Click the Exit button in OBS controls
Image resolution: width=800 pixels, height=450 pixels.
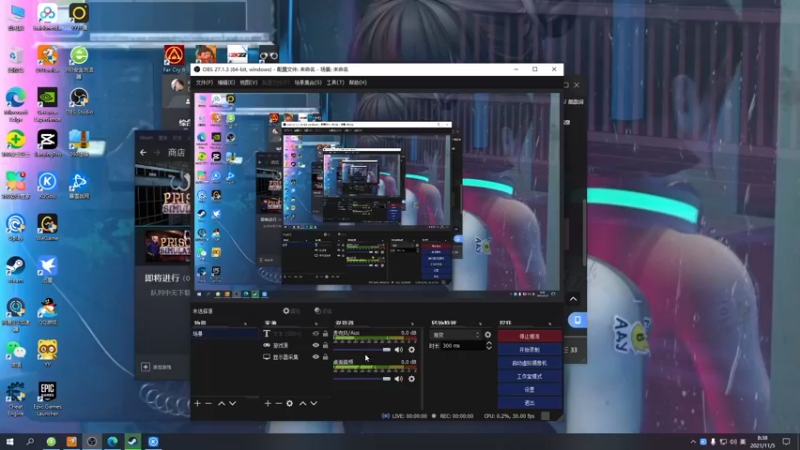pyautogui.click(x=530, y=403)
